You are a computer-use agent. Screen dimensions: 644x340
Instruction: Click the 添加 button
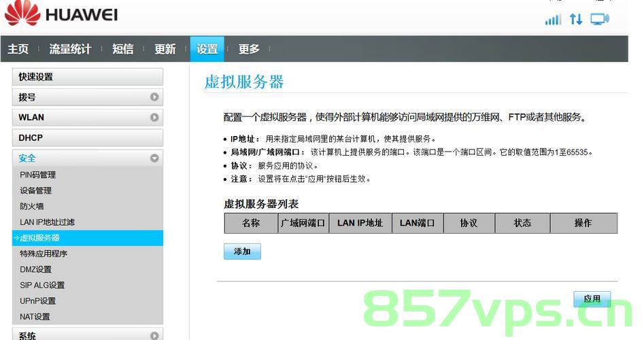point(242,252)
